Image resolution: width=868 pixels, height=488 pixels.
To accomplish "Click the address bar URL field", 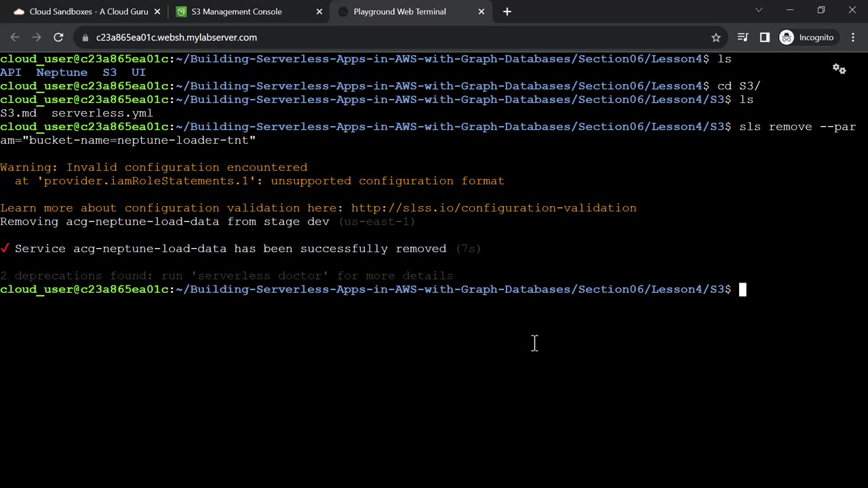I will click(x=393, y=37).
